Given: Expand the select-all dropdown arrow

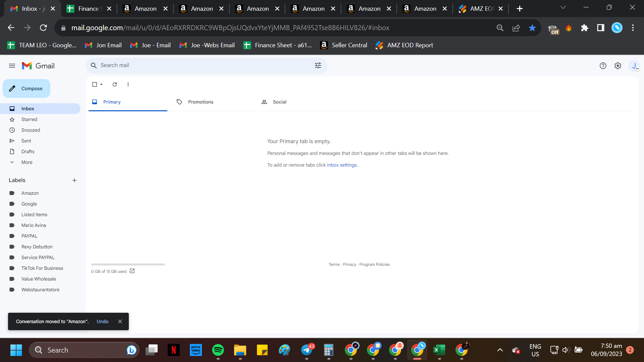Looking at the screenshot, I should [x=101, y=84].
